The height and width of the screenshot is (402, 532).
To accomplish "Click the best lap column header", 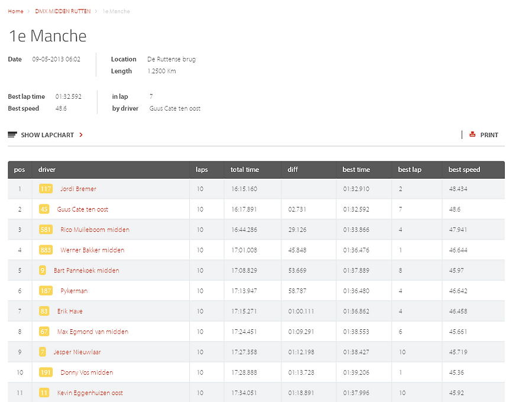I will point(410,170).
